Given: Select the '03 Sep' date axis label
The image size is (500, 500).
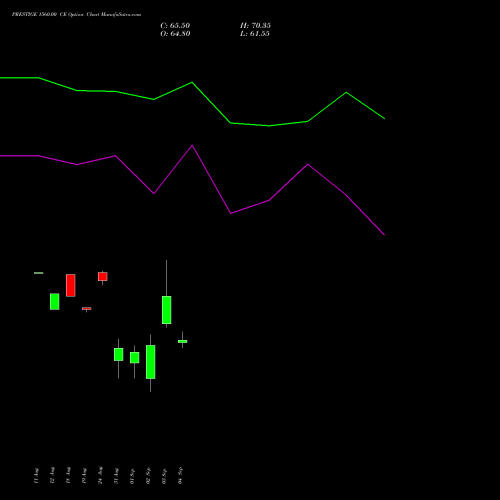Looking at the screenshot, I should point(164,476).
